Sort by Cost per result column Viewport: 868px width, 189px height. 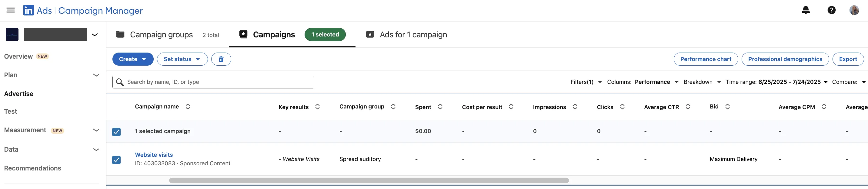[x=511, y=107]
